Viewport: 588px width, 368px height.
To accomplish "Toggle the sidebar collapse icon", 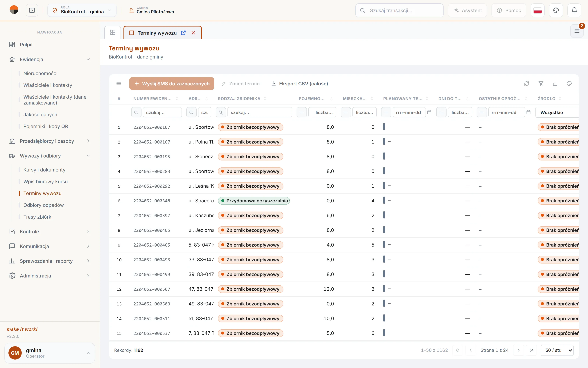I will [32, 10].
